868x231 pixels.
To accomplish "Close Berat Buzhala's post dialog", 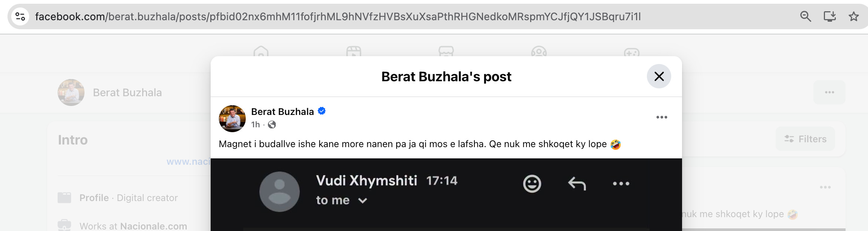I will point(659,76).
